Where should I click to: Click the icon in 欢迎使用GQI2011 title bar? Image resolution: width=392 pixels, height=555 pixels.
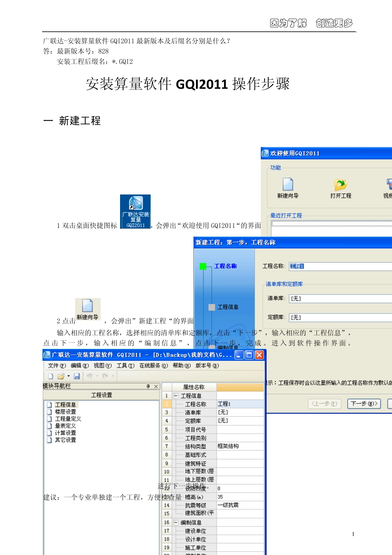[265, 153]
